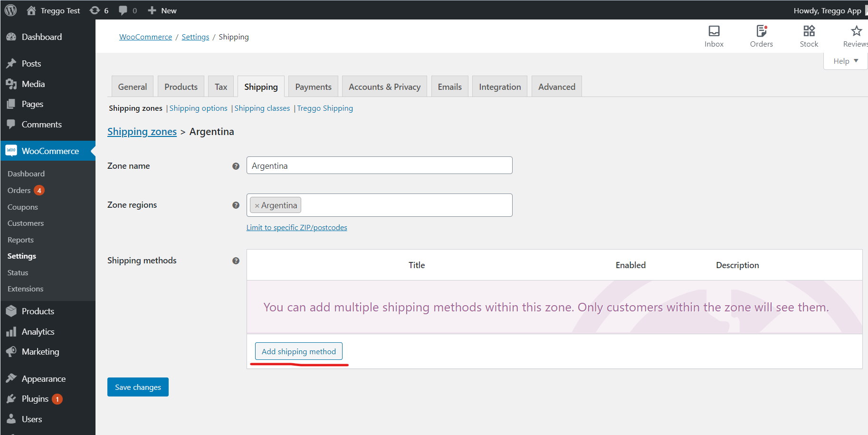Click the Title column header
Image resolution: width=868 pixels, height=435 pixels.
(x=417, y=265)
